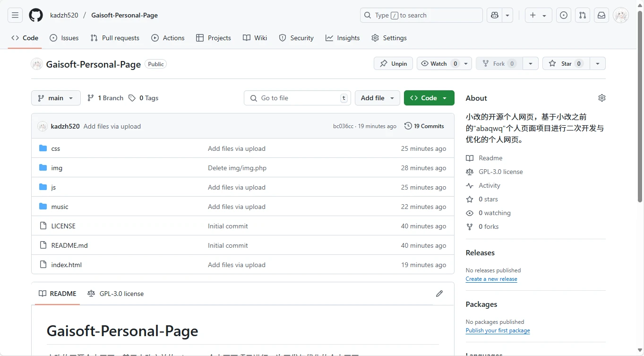Select GPL-3.0 license tab in viewer

(116, 294)
